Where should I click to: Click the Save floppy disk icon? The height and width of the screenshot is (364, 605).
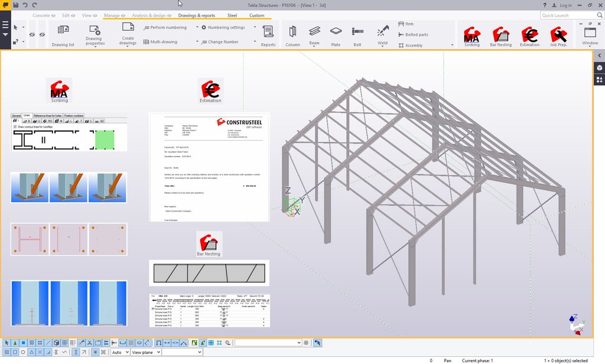pos(15,5)
